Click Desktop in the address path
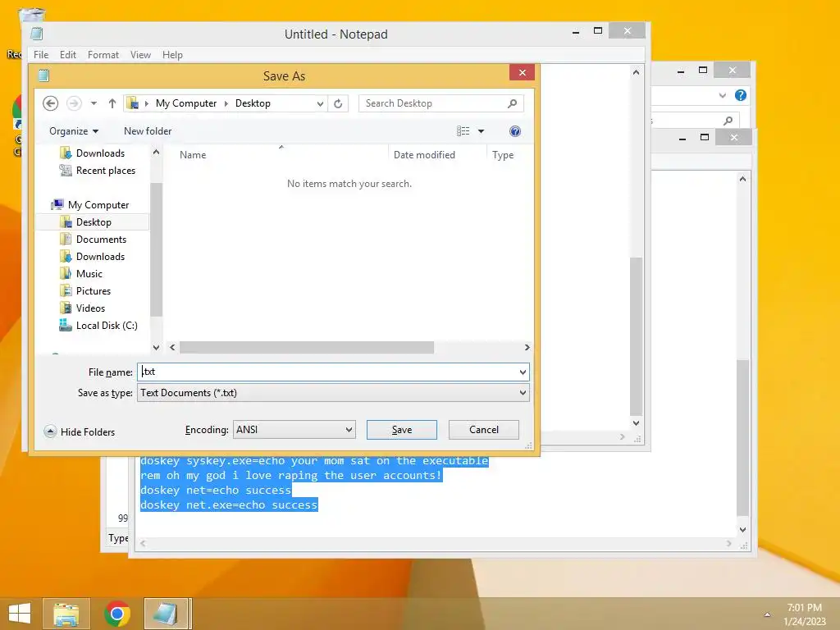This screenshot has height=630, width=840. click(253, 103)
